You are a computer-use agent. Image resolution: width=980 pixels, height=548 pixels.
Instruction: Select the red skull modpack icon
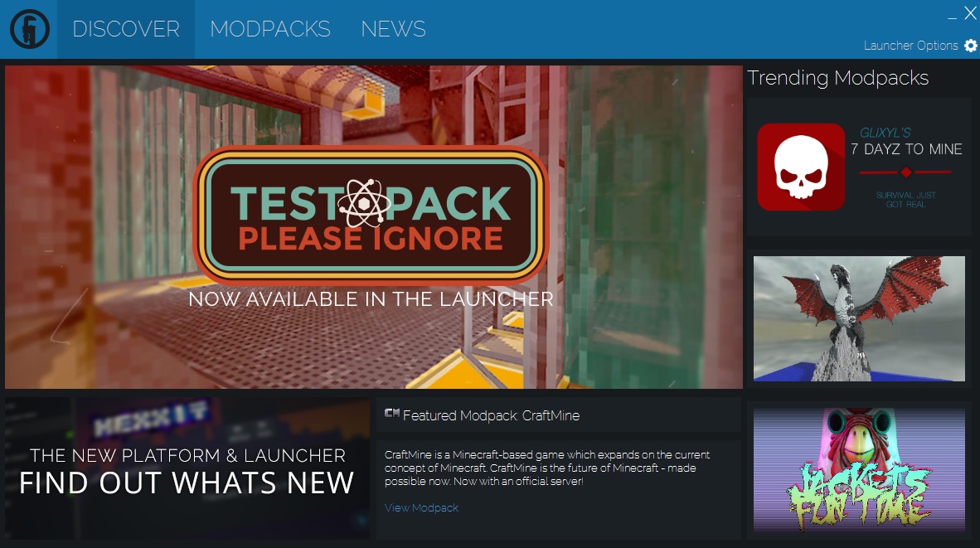[x=800, y=167]
